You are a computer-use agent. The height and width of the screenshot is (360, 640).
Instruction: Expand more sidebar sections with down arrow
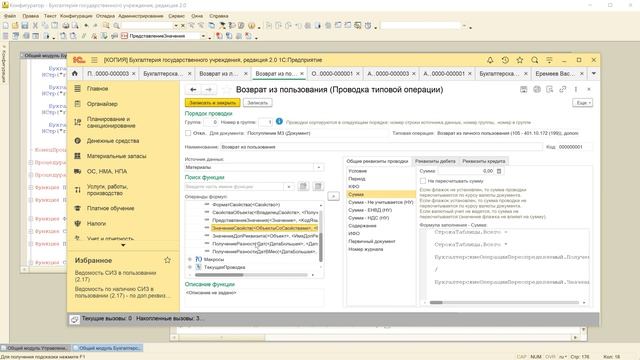coord(123,245)
